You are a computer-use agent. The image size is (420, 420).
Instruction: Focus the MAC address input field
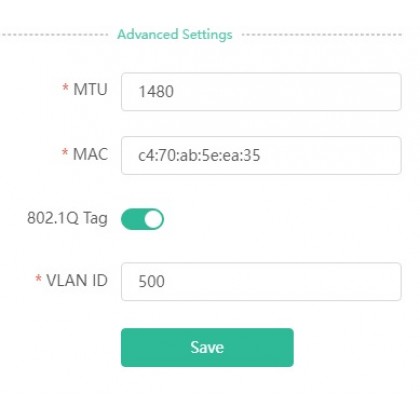point(261,155)
